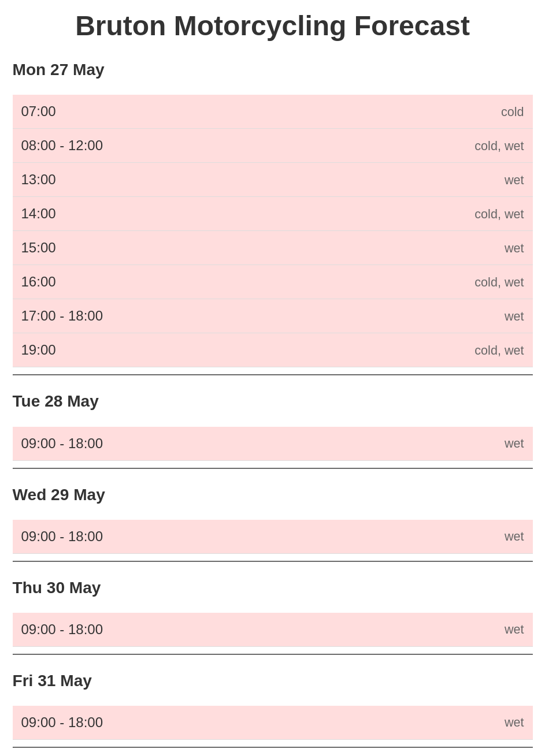Select Friday's 09:00 - 18:00 time range
The width and height of the screenshot is (545, 756).
pyautogui.click(x=62, y=723)
